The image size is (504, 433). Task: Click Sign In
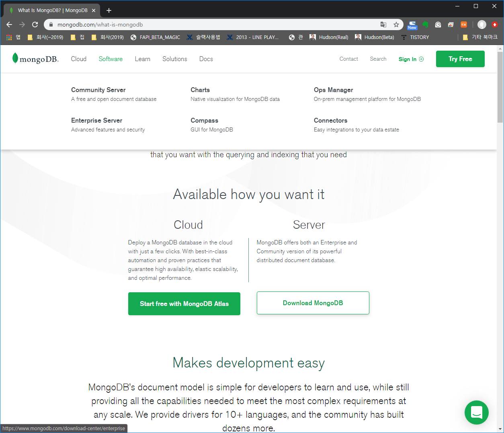[411, 59]
